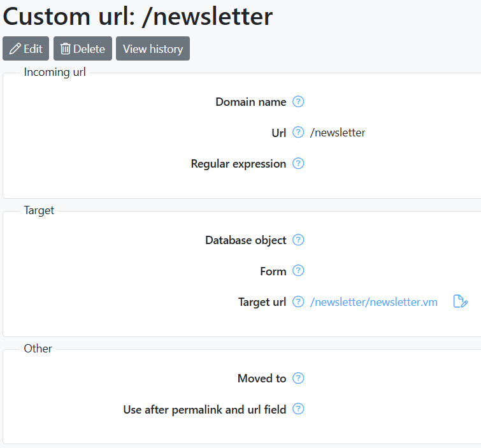Select the /newsletter Url value text
Screen dimensions: 481x448
(338, 133)
